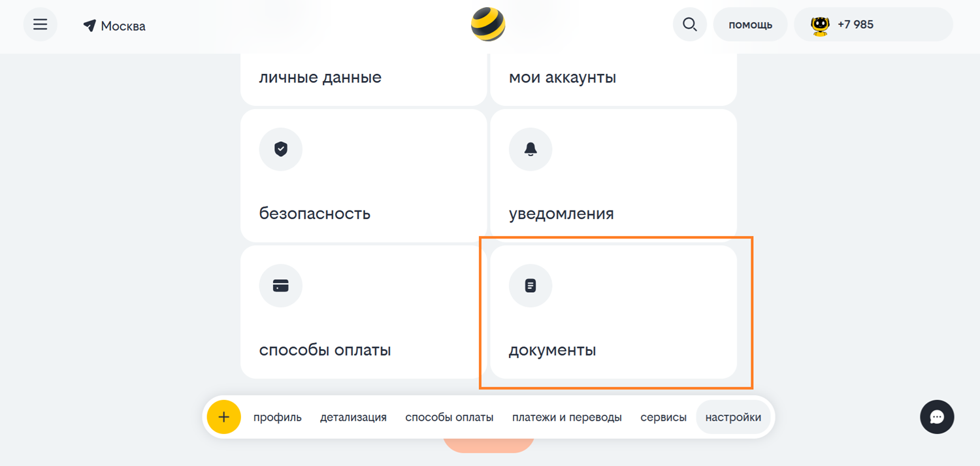
Task: Switch to the профиль tab
Action: pyautogui.click(x=278, y=417)
